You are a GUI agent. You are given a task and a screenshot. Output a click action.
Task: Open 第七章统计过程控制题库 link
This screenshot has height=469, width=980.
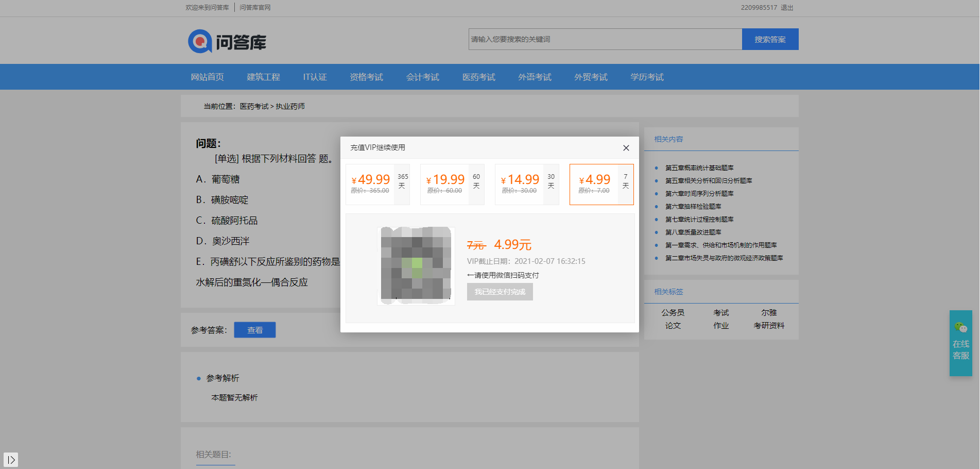point(699,219)
